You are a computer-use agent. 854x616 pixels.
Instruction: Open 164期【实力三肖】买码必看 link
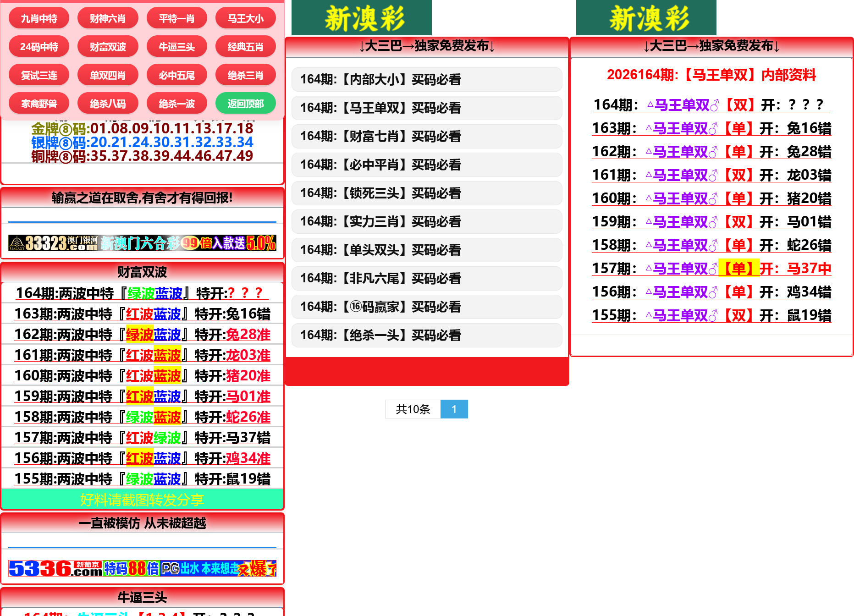coord(427,221)
